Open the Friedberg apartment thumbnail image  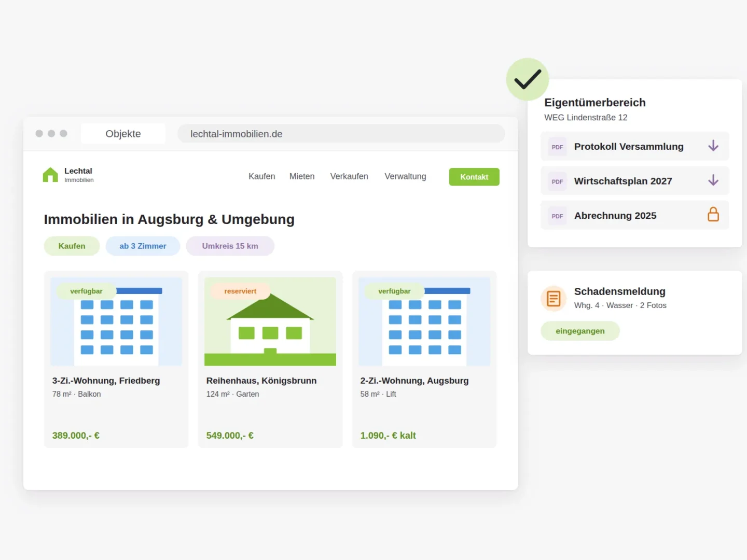coord(116,321)
